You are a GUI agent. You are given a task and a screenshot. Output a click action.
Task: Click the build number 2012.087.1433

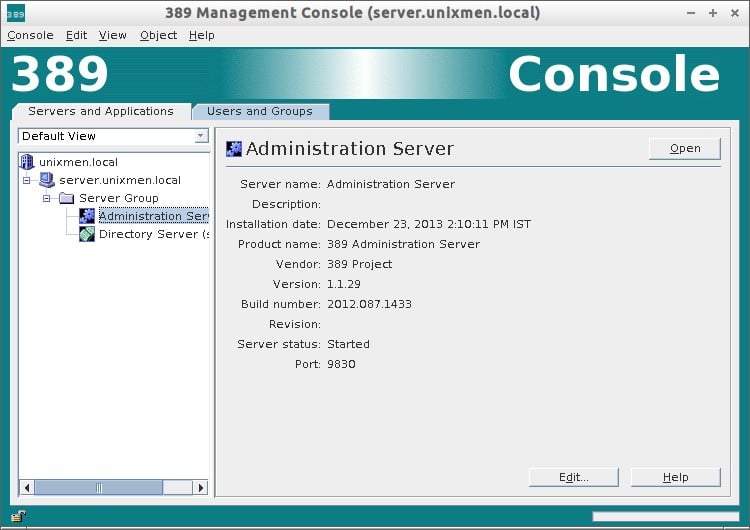coord(369,304)
